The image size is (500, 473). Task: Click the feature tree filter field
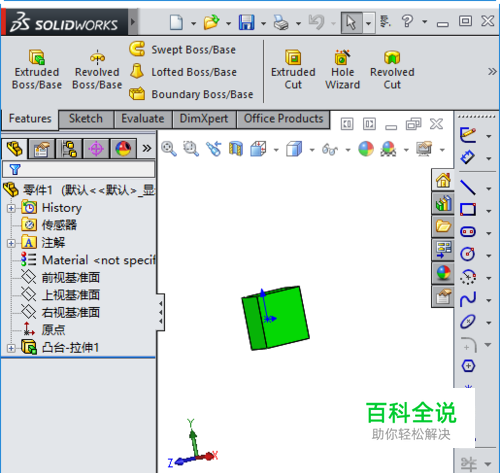79,169
